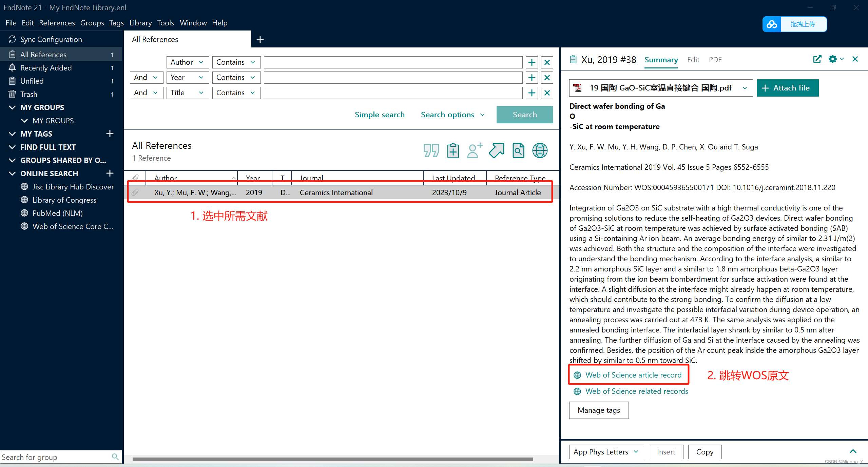Select the copy-to-clipboard icon above reference list

click(453, 150)
